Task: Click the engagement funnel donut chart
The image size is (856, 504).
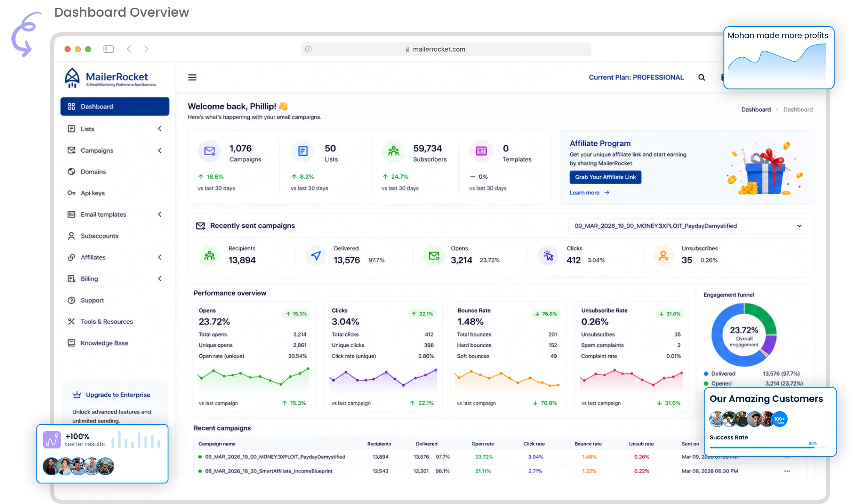Action: pos(744,335)
